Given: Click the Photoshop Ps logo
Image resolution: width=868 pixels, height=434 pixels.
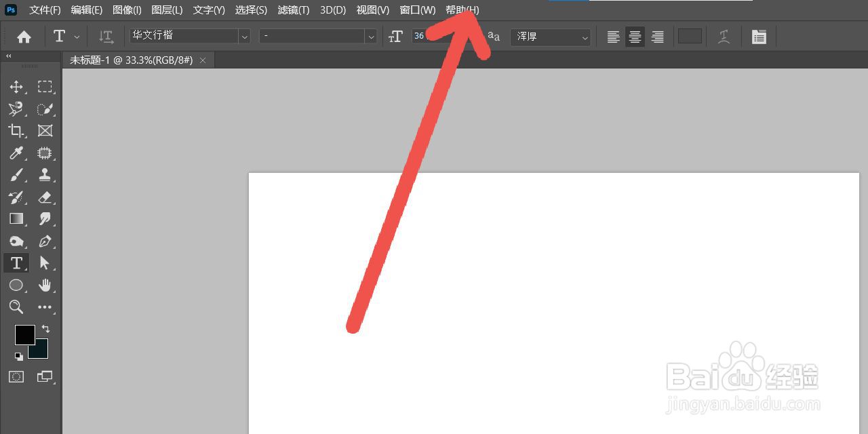Looking at the screenshot, I should click(x=11, y=9).
